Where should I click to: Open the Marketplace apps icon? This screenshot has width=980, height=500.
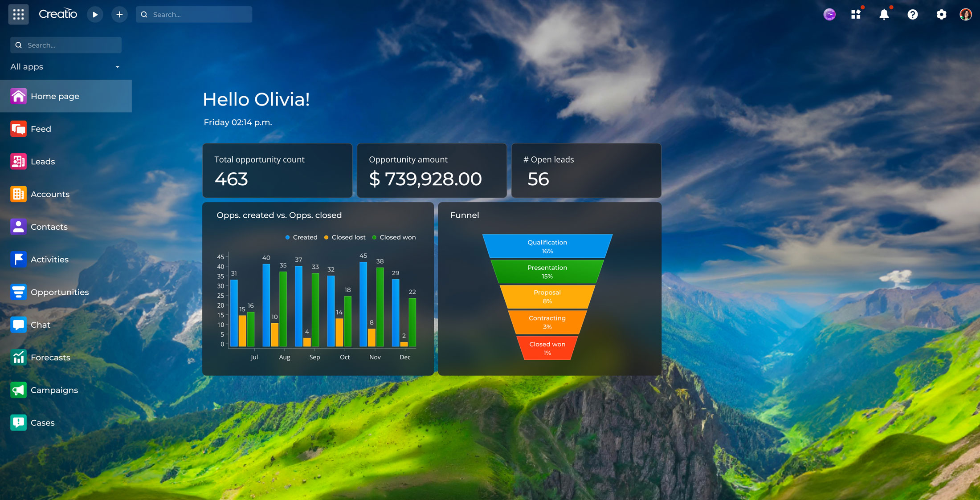click(x=856, y=14)
